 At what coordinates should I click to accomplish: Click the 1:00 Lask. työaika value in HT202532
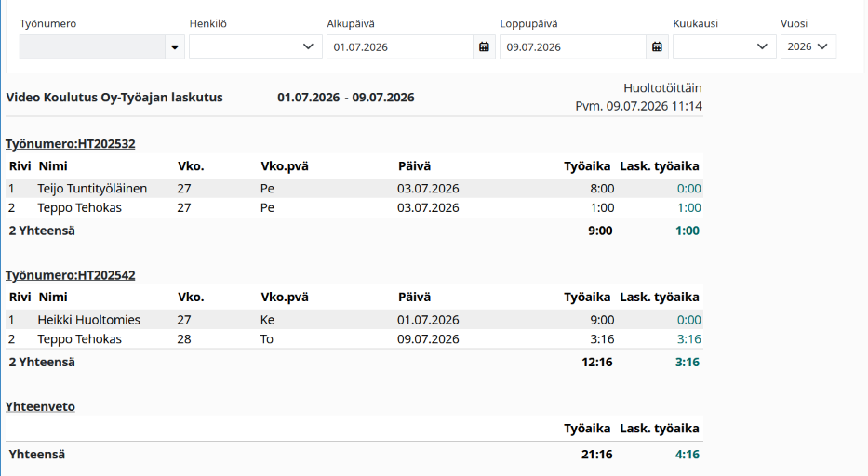click(689, 207)
